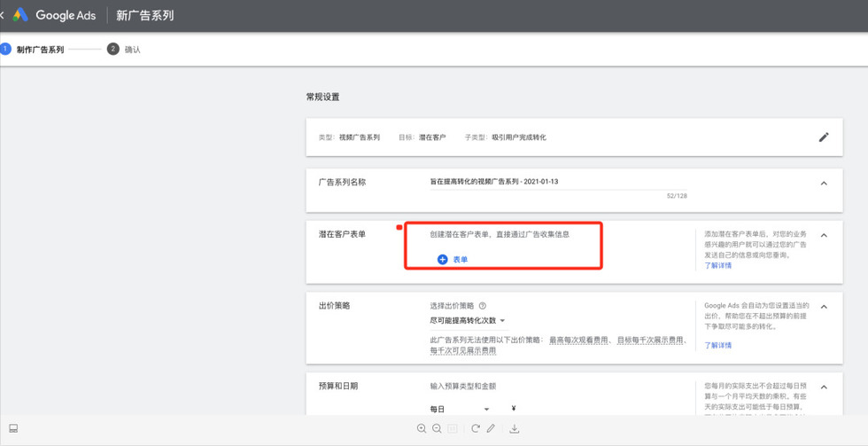868x446 pixels.
Task: Open 了解详情 link in 出价策略 section
Action: 718,345
